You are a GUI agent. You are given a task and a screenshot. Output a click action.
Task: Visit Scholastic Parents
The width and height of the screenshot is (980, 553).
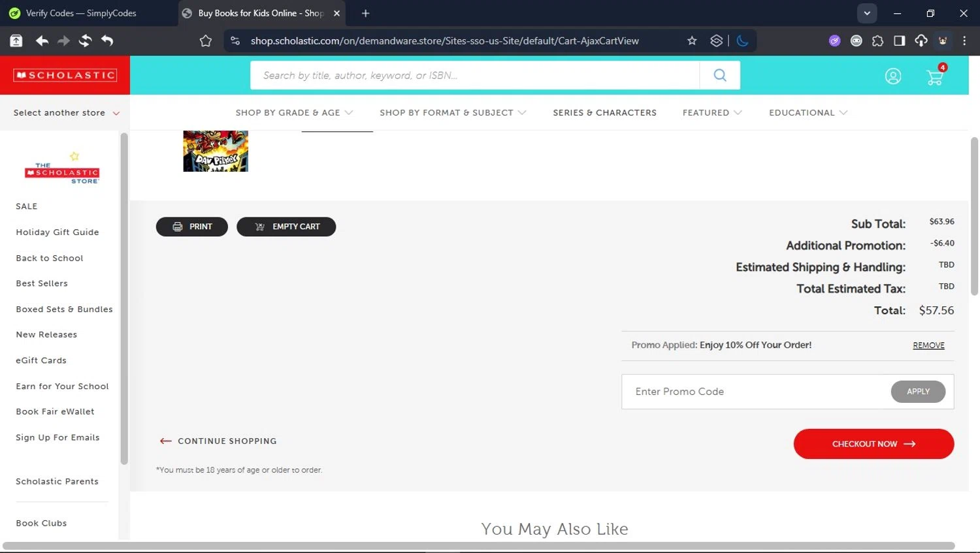(x=57, y=482)
